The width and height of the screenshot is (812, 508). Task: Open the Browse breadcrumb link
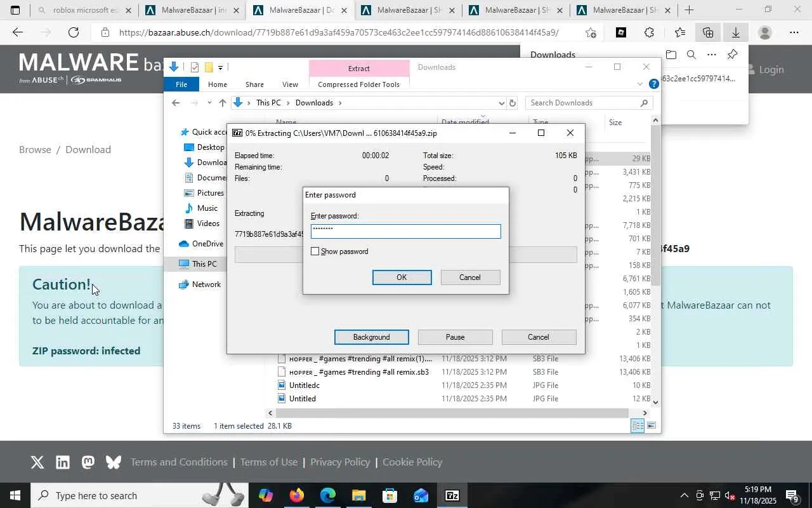click(x=35, y=150)
